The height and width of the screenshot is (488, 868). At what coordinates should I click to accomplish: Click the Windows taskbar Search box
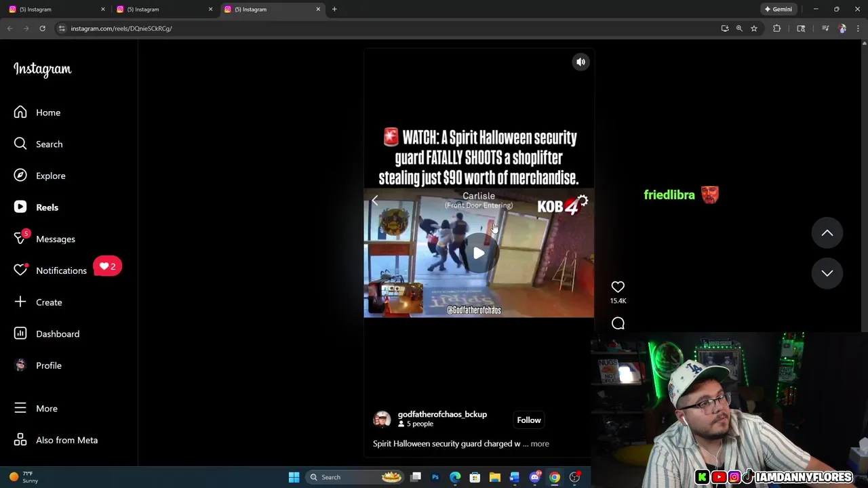355,477
